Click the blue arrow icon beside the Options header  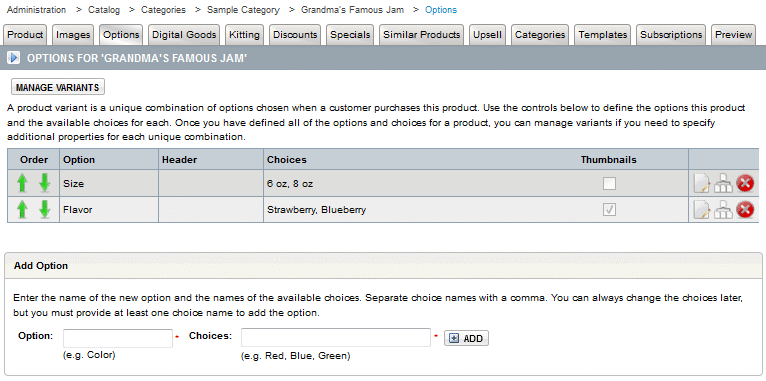pyautogui.click(x=14, y=59)
